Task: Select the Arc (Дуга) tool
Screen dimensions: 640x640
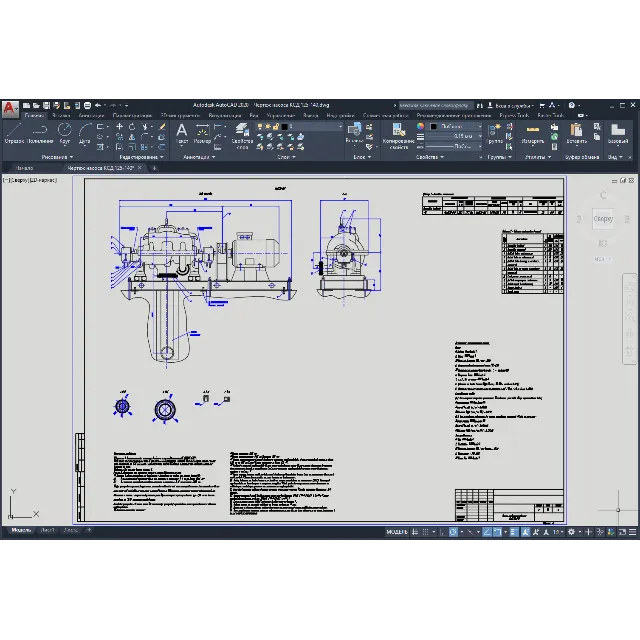Action: (x=84, y=133)
